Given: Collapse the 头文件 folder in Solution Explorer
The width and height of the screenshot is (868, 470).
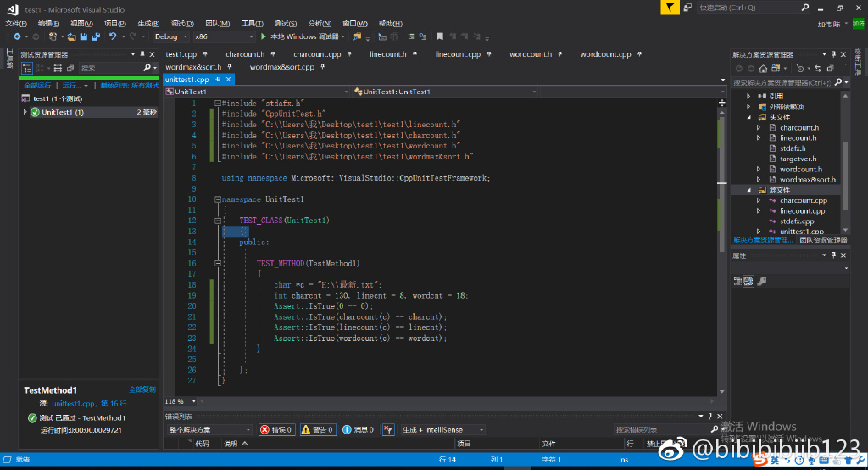Looking at the screenshot, I should pos(749,117).
